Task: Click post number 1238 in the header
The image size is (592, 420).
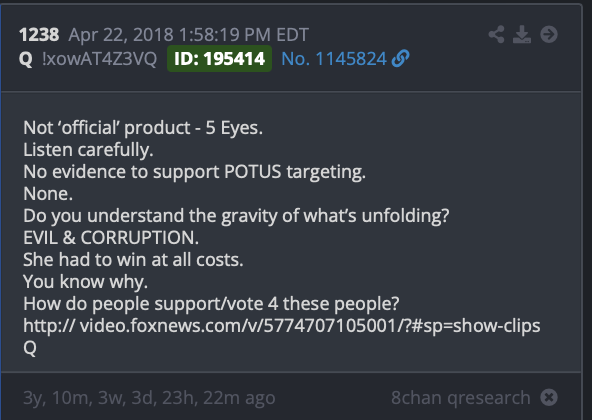Action: tap(39, 35)
